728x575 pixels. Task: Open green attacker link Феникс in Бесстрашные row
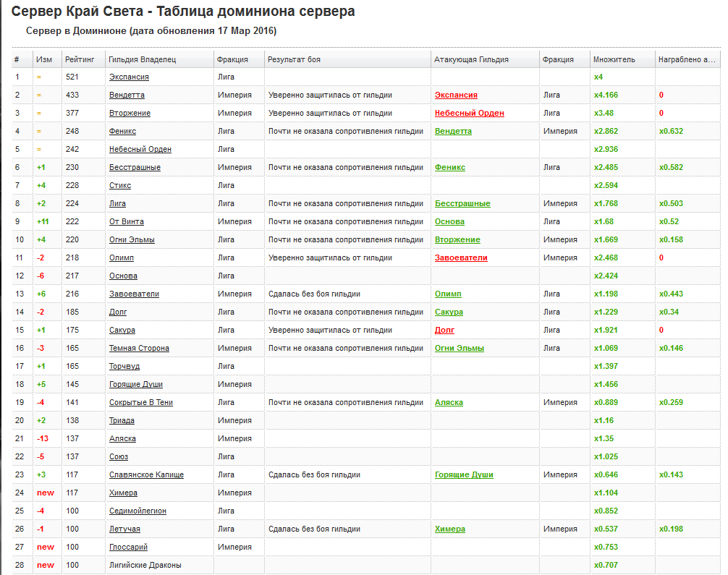tap(450, 168)
